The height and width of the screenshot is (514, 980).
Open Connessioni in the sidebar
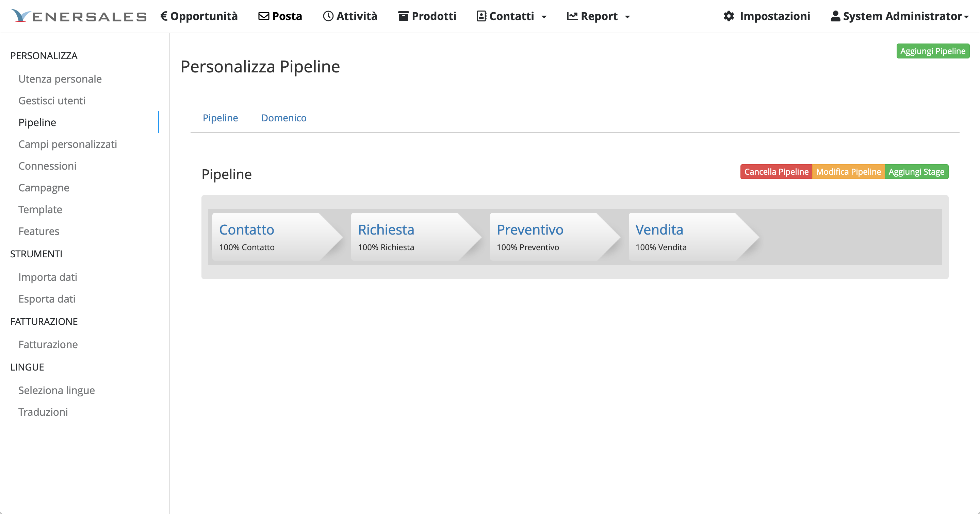pyautogui.click(x=48, y=166)
